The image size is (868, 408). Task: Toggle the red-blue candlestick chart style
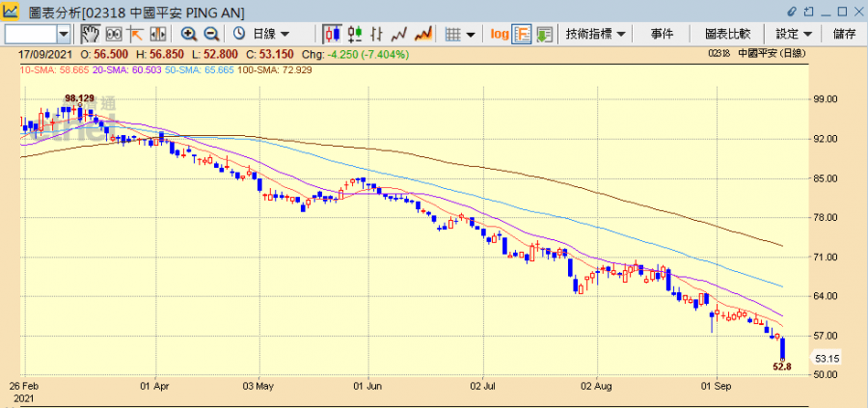tap(332, 34)
